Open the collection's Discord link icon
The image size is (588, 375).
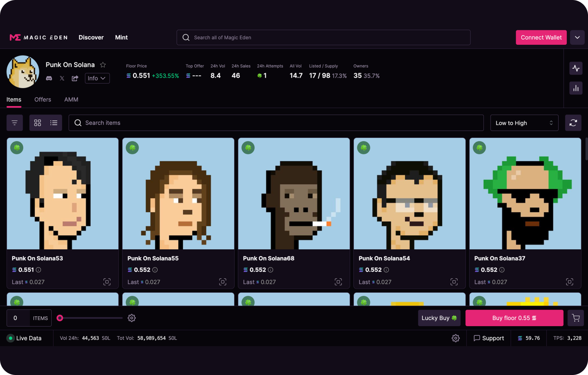49,78
